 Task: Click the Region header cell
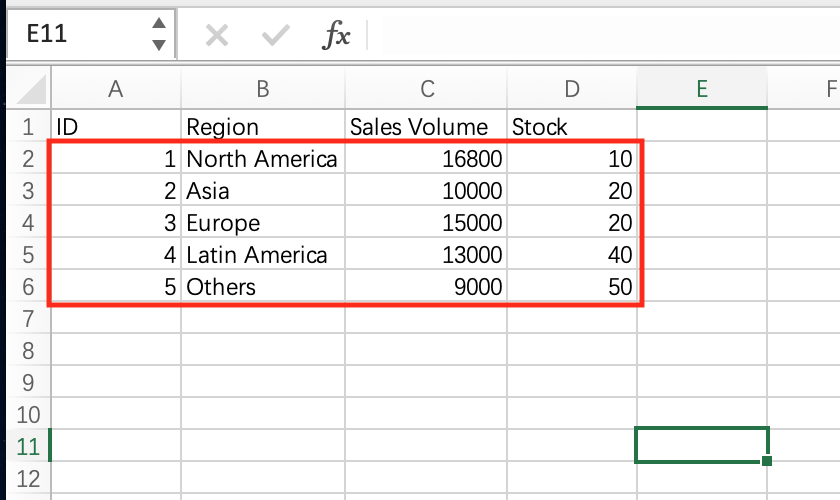263,127
